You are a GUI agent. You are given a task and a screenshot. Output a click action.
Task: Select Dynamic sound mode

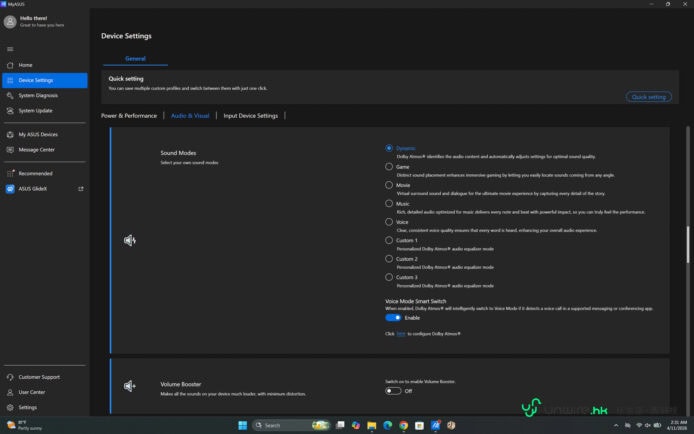pyautogui.click(x=389, y=148)
